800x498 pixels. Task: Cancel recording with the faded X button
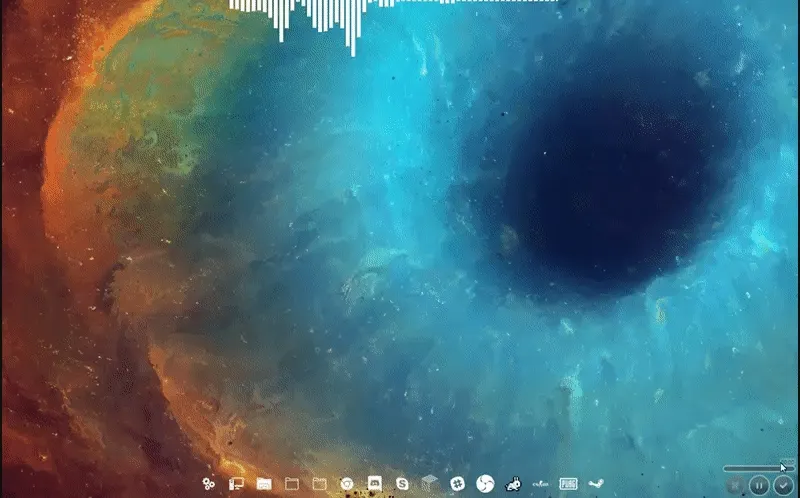735,485
